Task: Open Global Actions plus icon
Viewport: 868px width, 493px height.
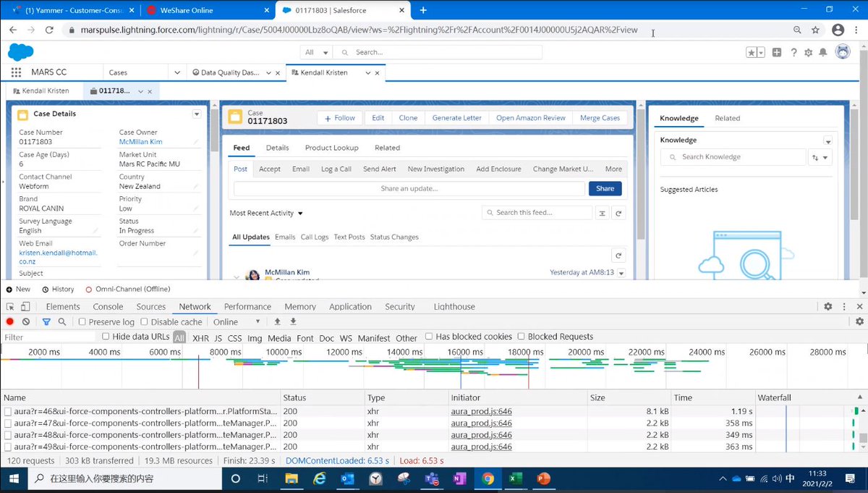Action: (776, 52)
